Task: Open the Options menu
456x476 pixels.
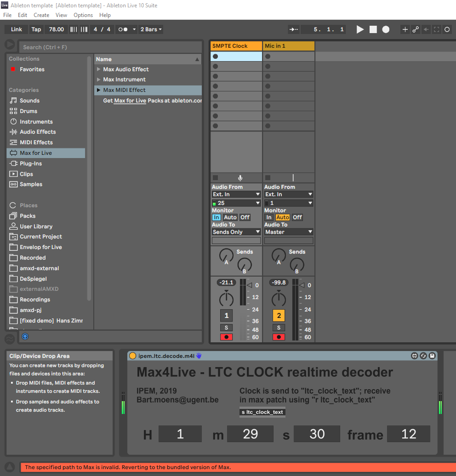Action: coord(83,15)
